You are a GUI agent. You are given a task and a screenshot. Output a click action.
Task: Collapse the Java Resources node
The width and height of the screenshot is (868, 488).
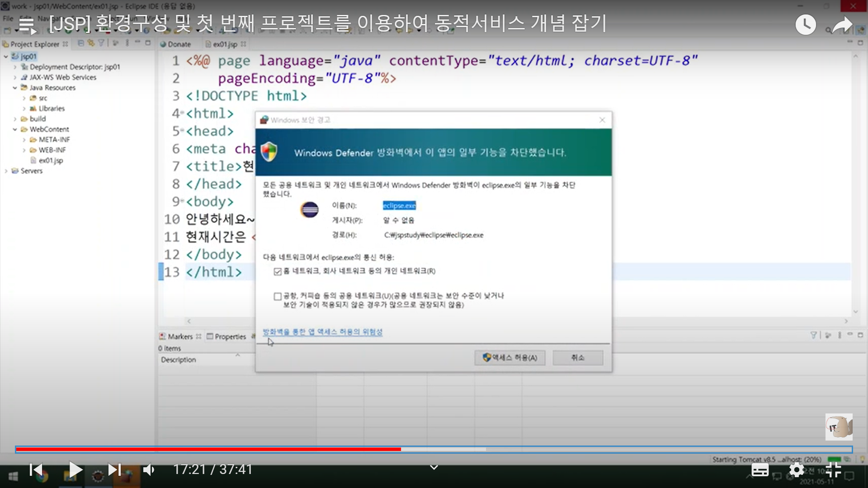(x=15, y=88)
